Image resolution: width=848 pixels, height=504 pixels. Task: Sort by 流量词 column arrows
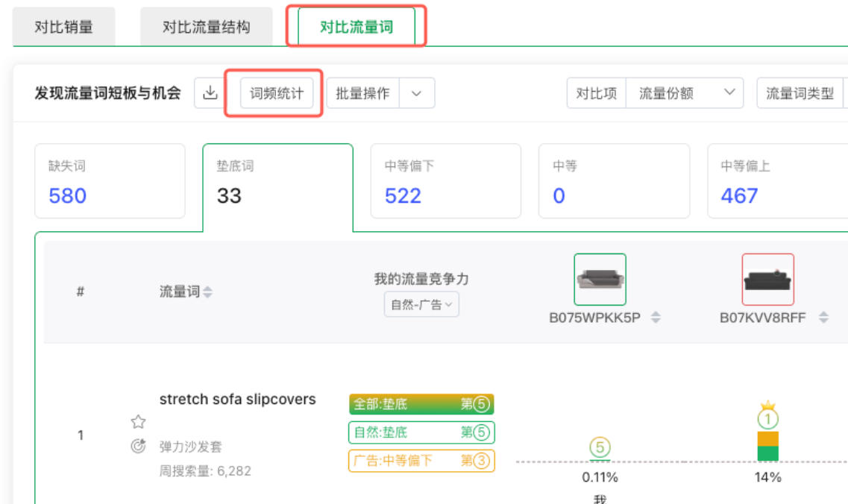[207, 292]
